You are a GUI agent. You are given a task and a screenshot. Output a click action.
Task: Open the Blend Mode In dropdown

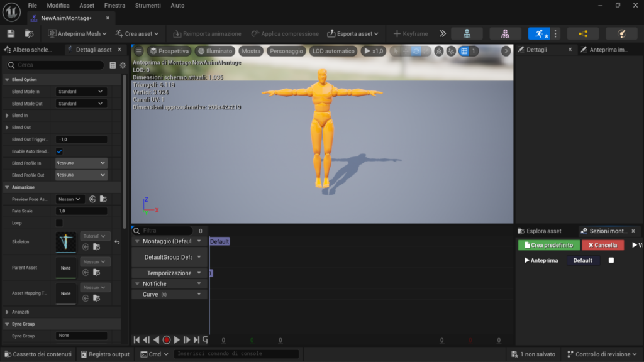coord(81,92)
